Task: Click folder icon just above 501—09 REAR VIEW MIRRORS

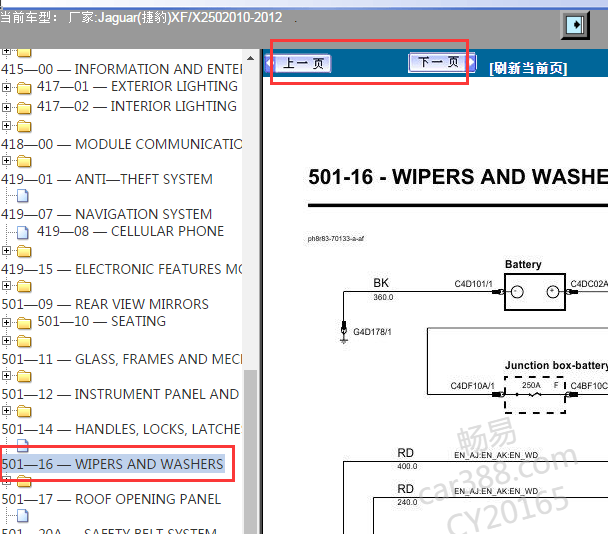Action: tap(24, 286)
